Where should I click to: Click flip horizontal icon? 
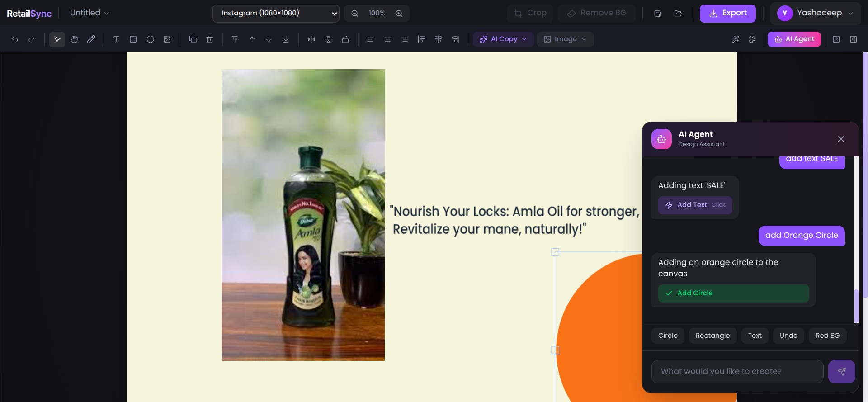pos(311,39)
